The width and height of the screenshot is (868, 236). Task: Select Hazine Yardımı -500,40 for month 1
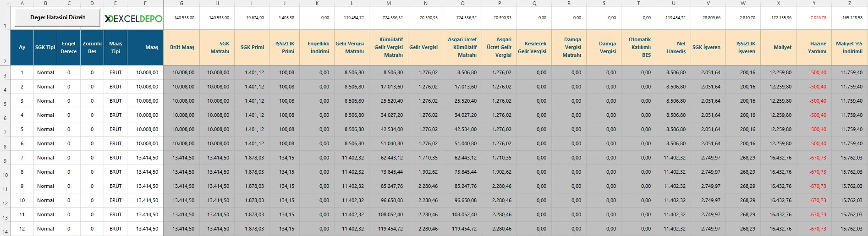click(814, 72)
